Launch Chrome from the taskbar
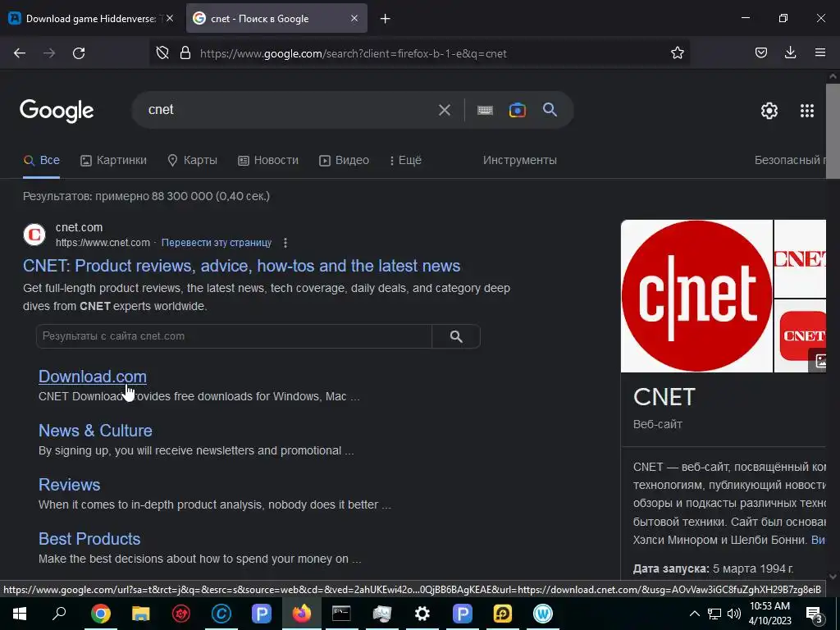Screen dimensions: 840x630 pos(100,614)
